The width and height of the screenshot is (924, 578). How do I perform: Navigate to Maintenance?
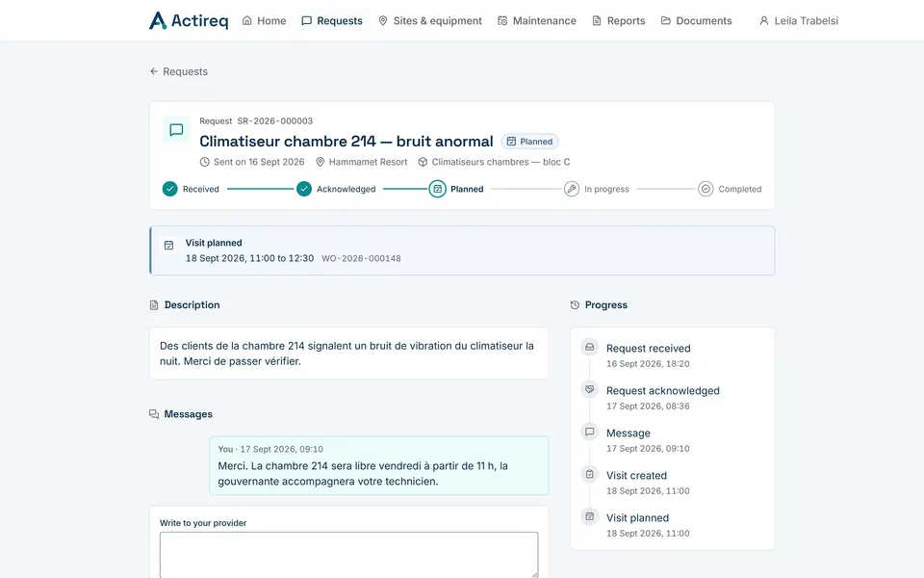pyautogui.click(x=537, y=20)
